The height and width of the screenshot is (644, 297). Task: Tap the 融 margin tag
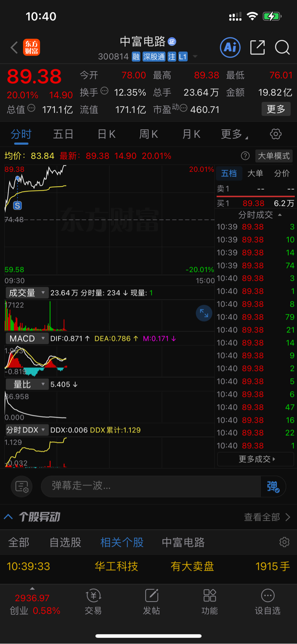tap(136, 57)
